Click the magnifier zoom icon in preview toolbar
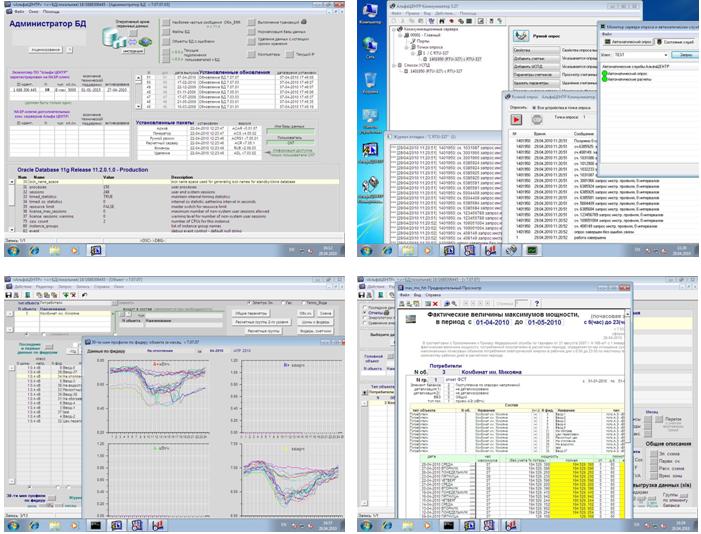This screenshot has height=534, width=701. click(454, 304)
